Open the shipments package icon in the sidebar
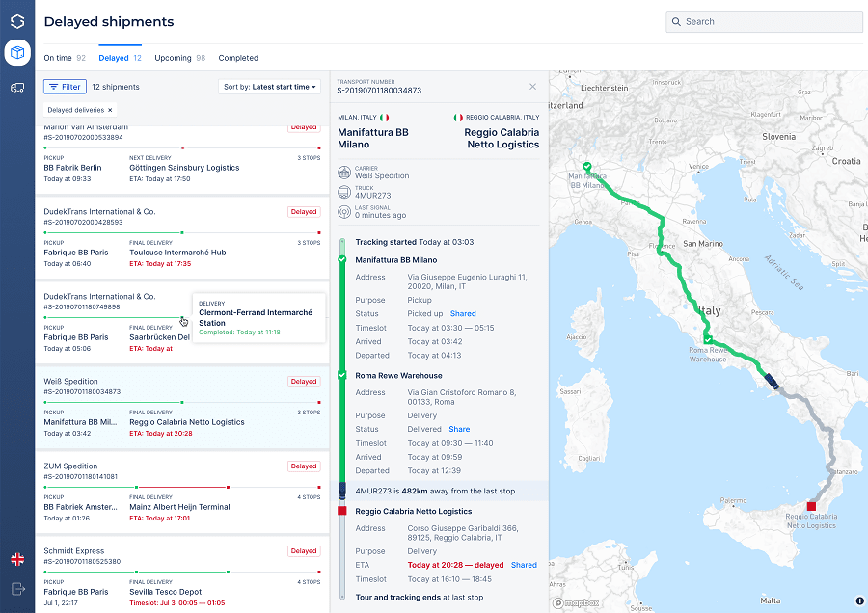Image resolution: width=868 pixels, height=613 pixels. tap(16, 53)
